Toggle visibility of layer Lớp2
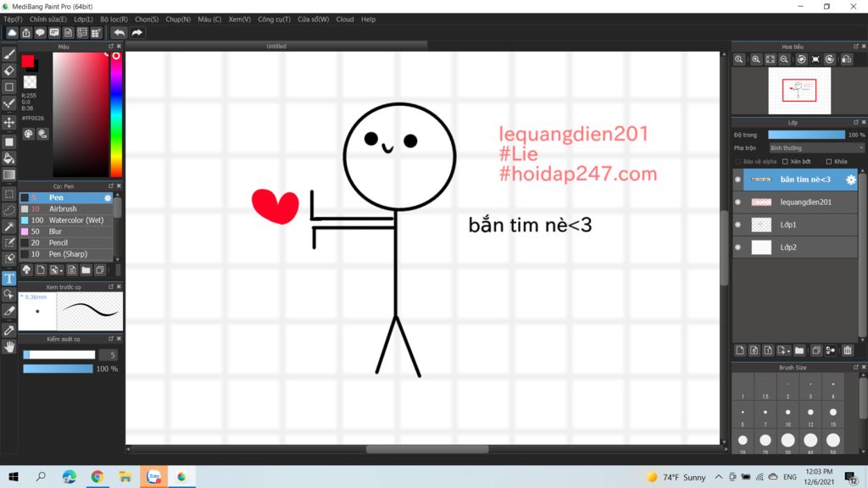This screenshot has height=488, width=868. (738, 247)
